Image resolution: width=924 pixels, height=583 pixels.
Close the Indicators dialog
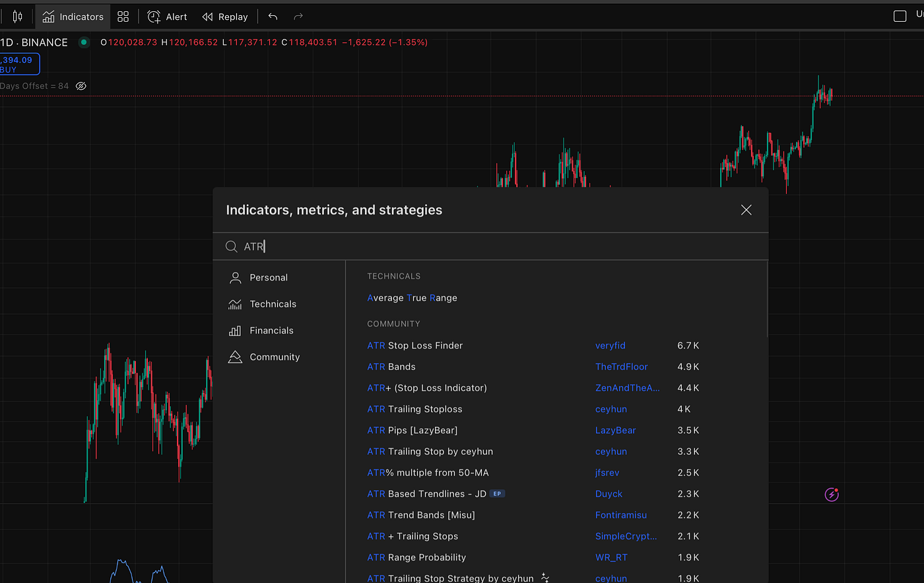746,210
